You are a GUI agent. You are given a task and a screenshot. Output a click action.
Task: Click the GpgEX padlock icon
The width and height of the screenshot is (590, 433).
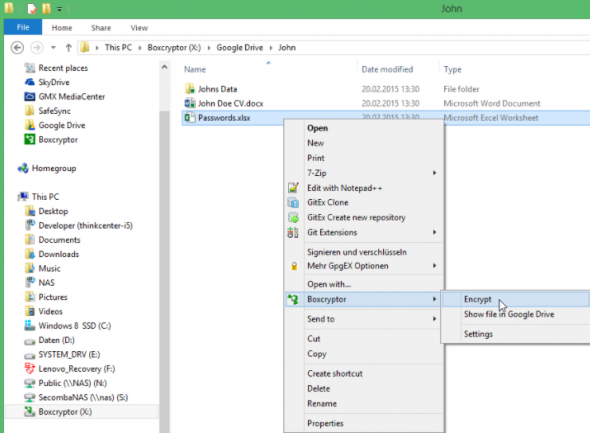click(294, 266)
